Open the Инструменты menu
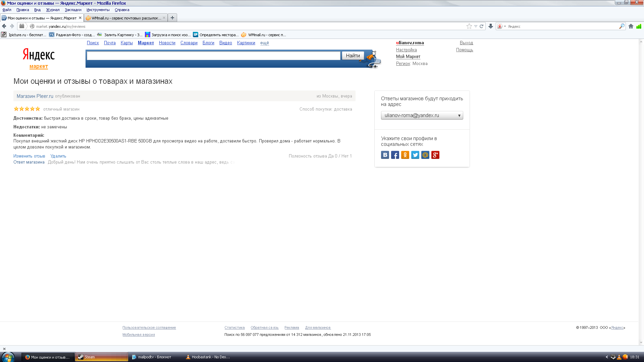Viewport: 644px width, 362px height. 98,10
